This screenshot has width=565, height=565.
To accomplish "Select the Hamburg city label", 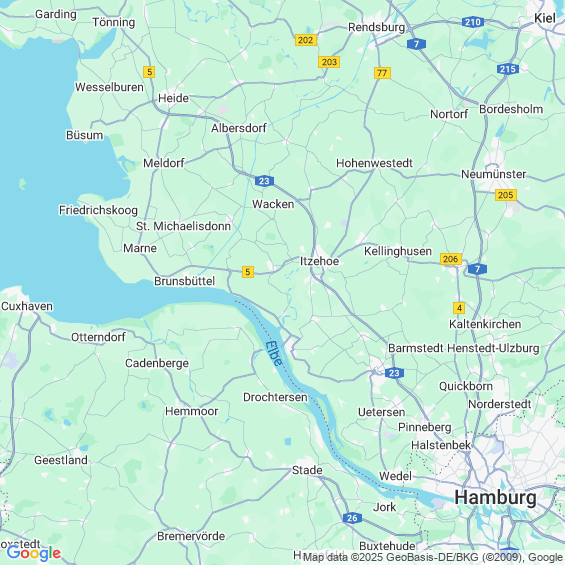I will (495, 498).
